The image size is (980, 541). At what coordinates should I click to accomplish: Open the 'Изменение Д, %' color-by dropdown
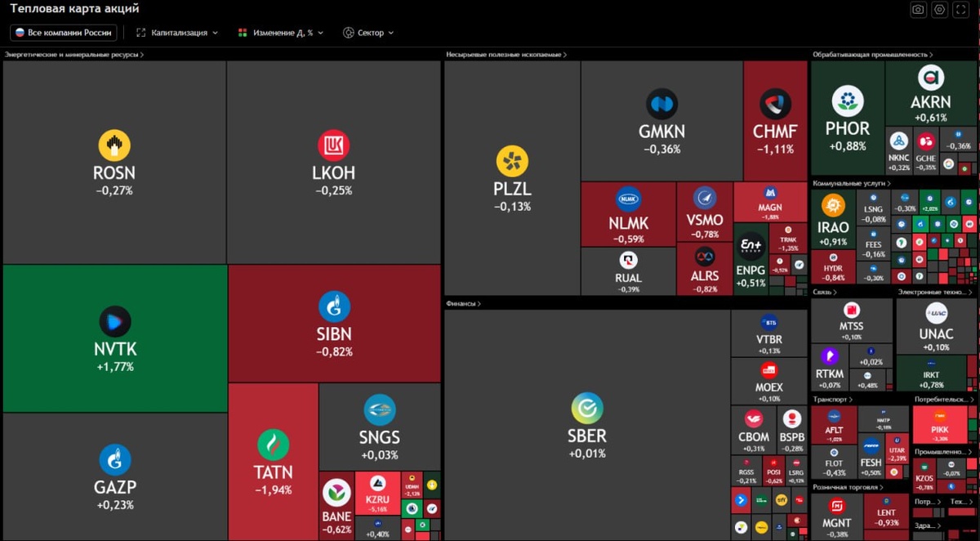click(x=281, y=33)
